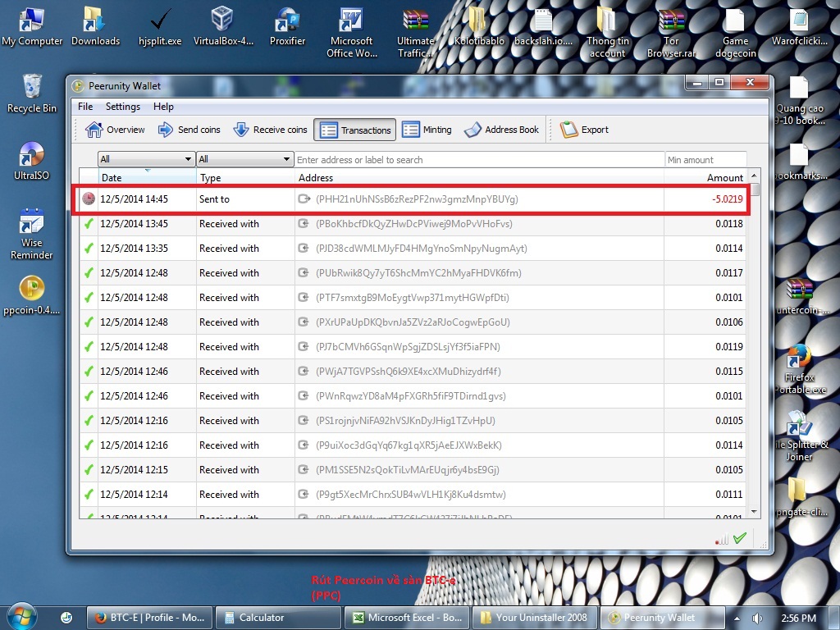Open the File menu
This screenshot has height=630, width=840.
[85, 106]
